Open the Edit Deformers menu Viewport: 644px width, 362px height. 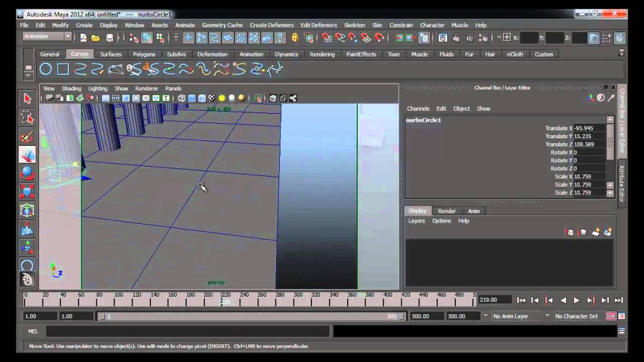pyautogui.click(x=318, y=25)
